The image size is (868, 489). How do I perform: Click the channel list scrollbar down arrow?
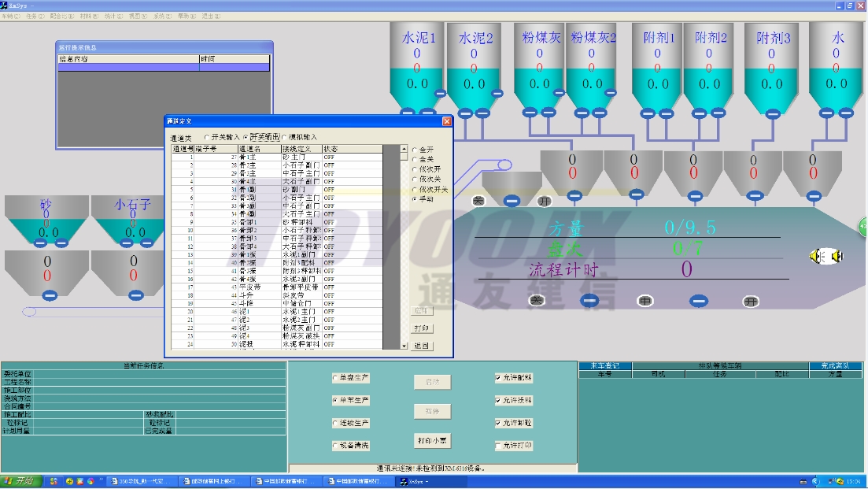[x=404, y=346]
